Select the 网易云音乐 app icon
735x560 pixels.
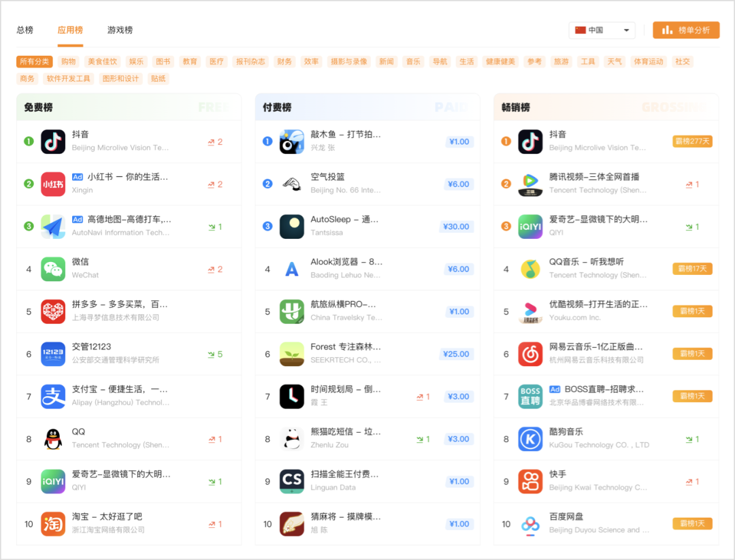[x=530, y=355]
